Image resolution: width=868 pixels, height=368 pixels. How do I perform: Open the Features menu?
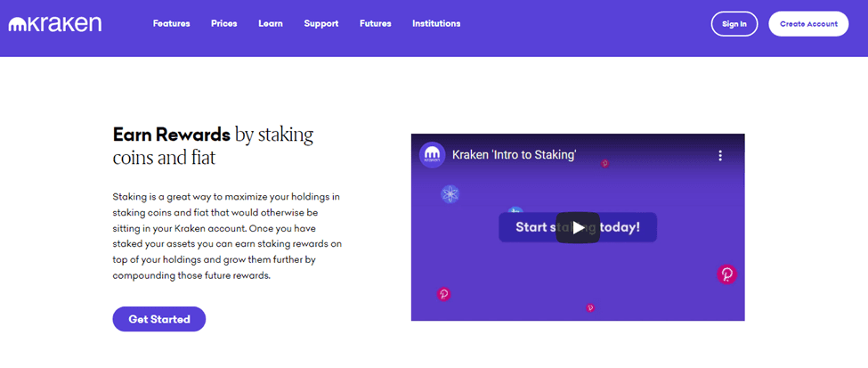[171, 24]
